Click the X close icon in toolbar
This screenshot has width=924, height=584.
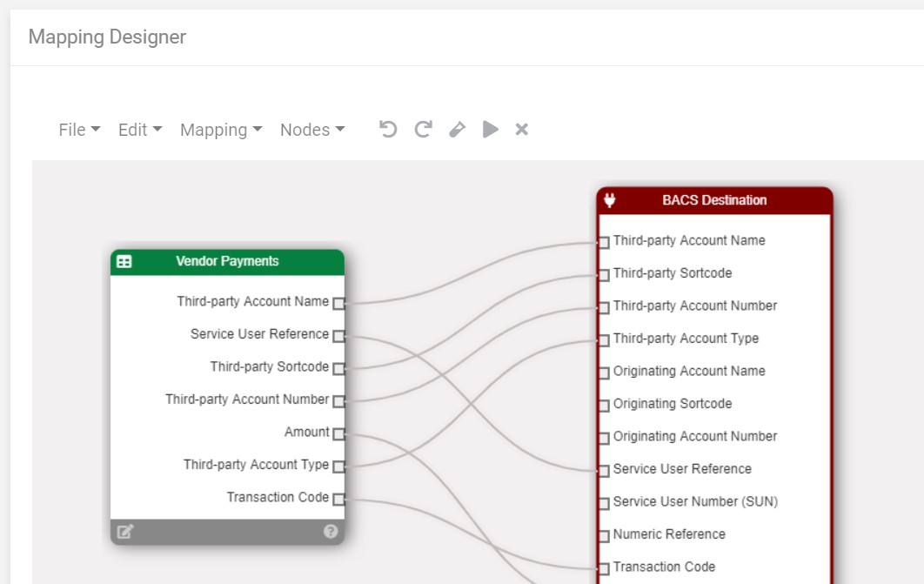(521, 129)
